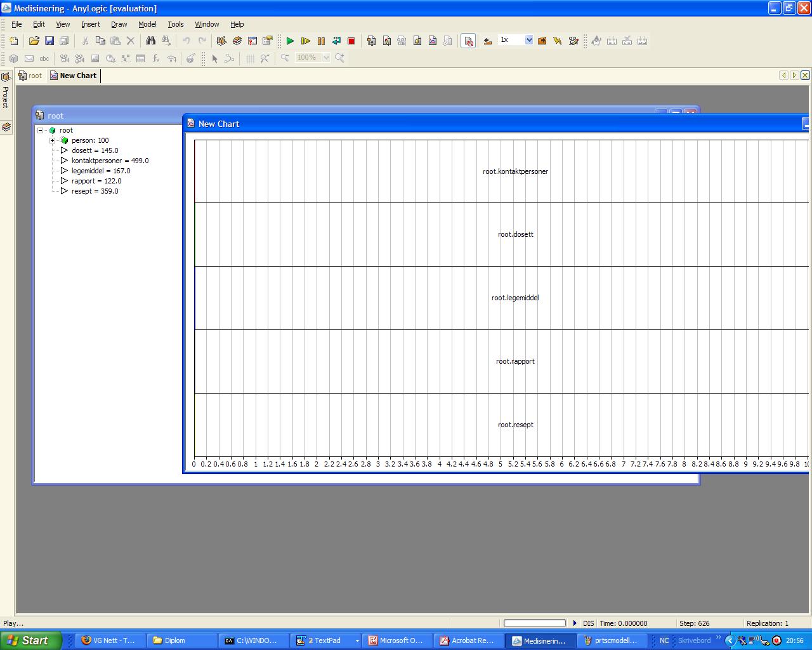812x650 pixels.
Task: Click the root.kontaktpersoner chart label
Action: (x=515, y=171)
